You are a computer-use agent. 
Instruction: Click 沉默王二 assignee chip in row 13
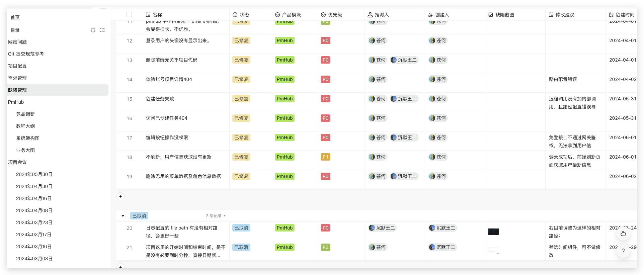[404, 60]
